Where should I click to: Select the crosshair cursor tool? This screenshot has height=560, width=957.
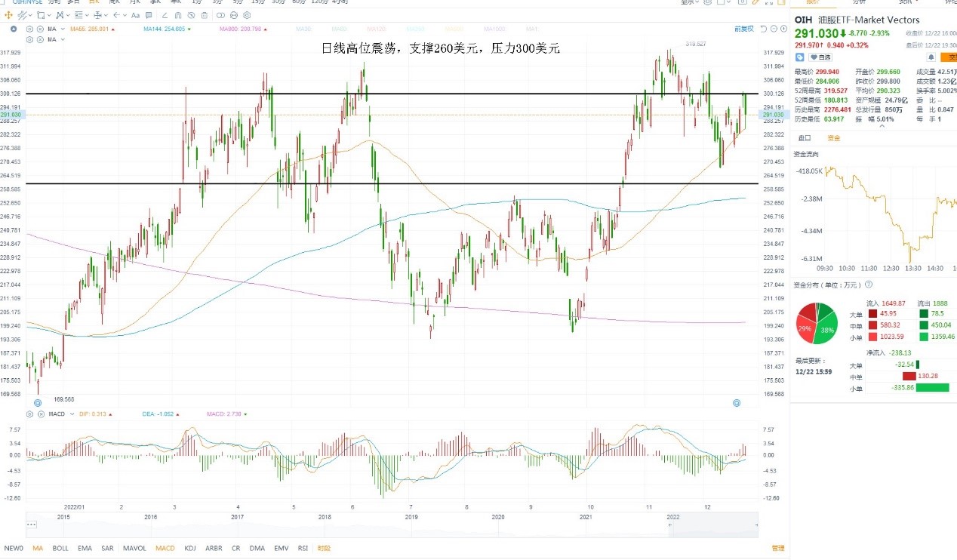click(x=8, y=15)
